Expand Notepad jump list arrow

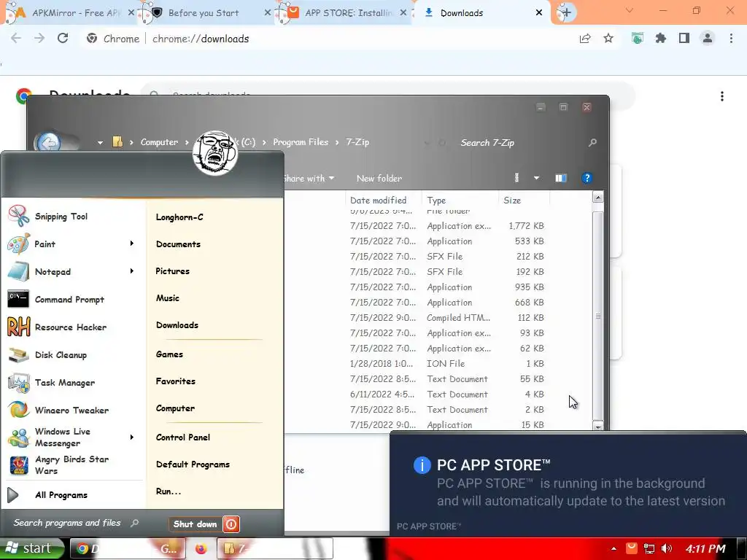point(132,271)
